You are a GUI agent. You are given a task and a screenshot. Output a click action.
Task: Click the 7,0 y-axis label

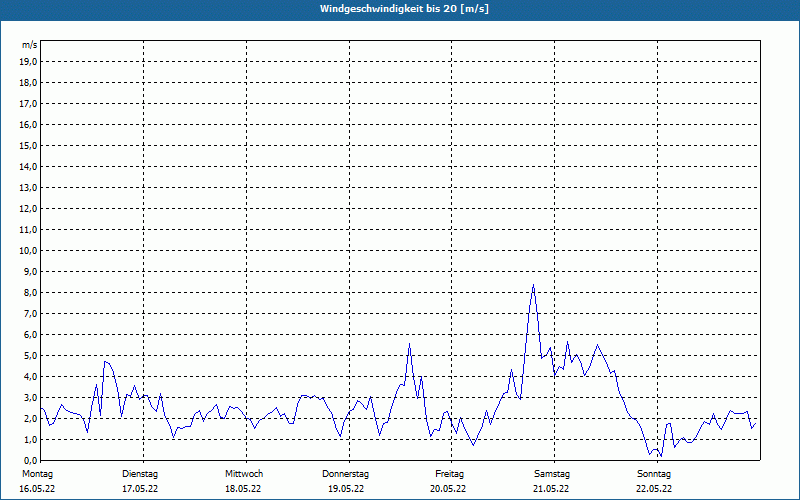pos(30,313)
